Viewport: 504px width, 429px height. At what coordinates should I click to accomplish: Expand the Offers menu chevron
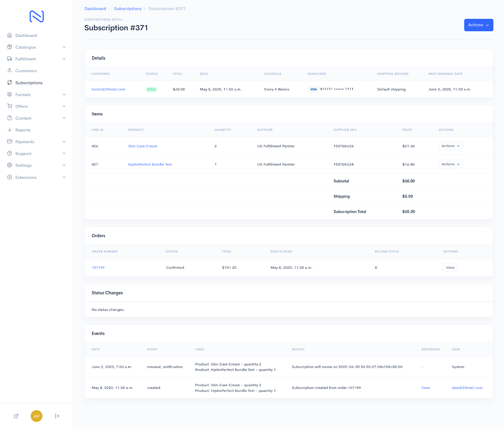tap(64, 106)
